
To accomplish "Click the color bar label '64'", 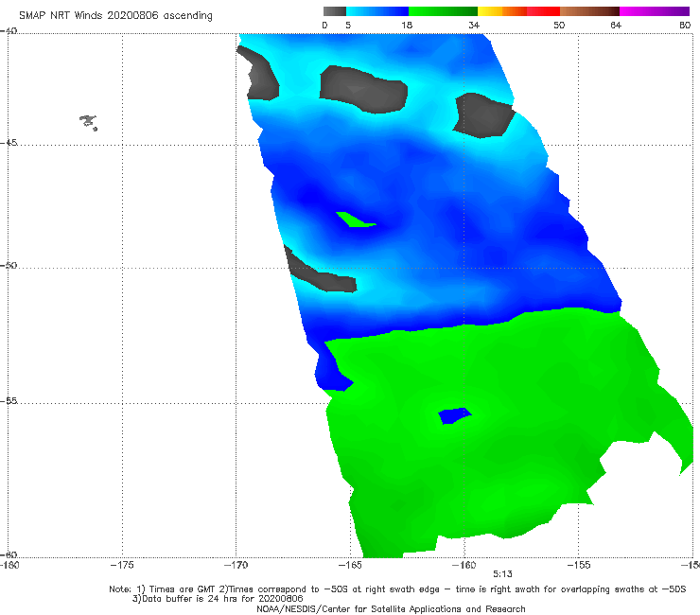I will click(x=616, y=25).
